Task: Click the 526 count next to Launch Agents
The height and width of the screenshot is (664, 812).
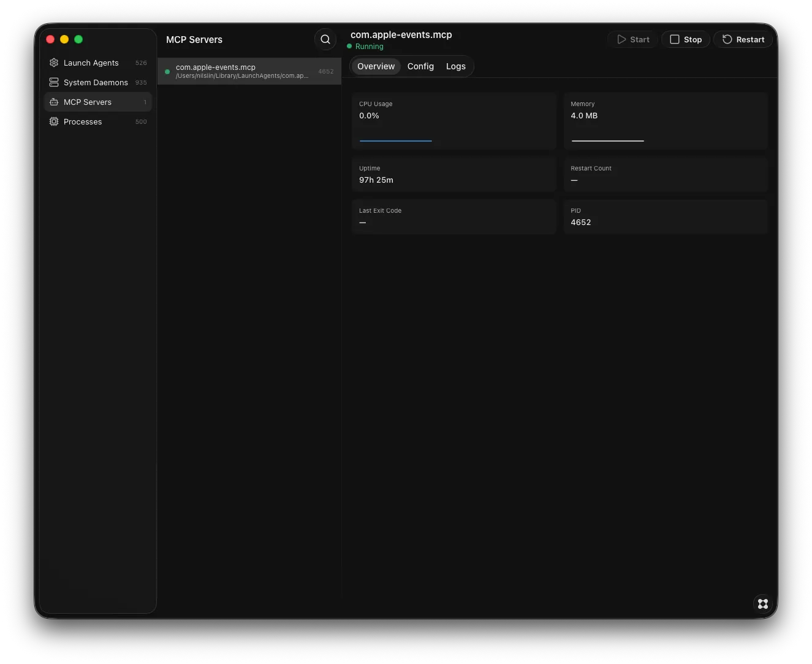Action: tap(141, 63)
